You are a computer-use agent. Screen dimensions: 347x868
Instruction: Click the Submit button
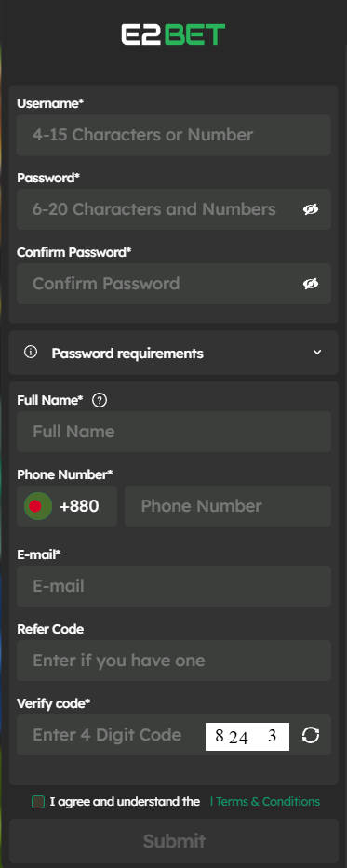pyautogui.click(x=173, y=841)
